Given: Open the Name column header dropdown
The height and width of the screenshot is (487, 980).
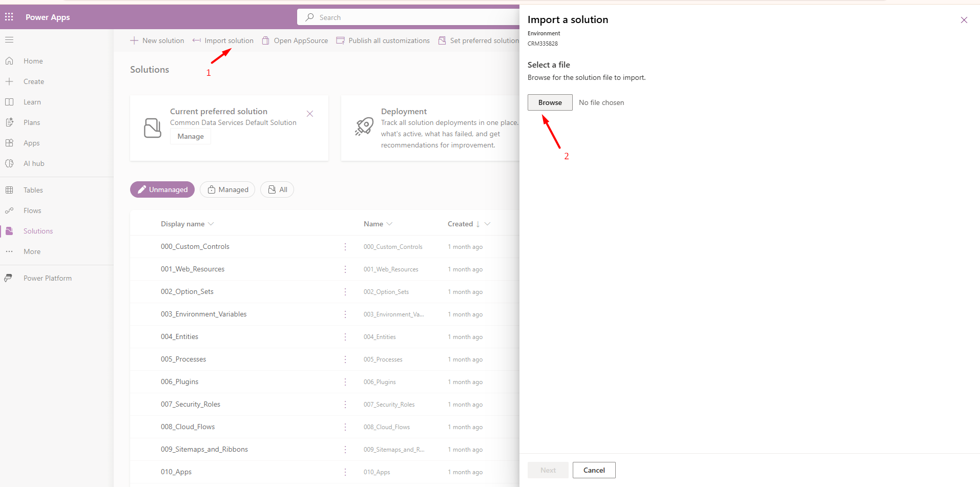Looking at the screenshot, I should click(x=389, y=224).
